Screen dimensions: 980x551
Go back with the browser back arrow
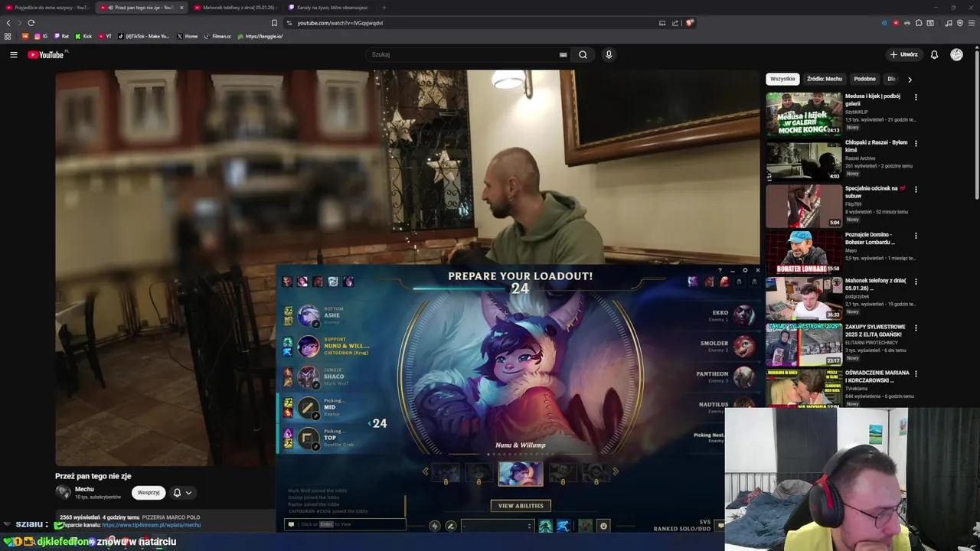click(8, 23)
